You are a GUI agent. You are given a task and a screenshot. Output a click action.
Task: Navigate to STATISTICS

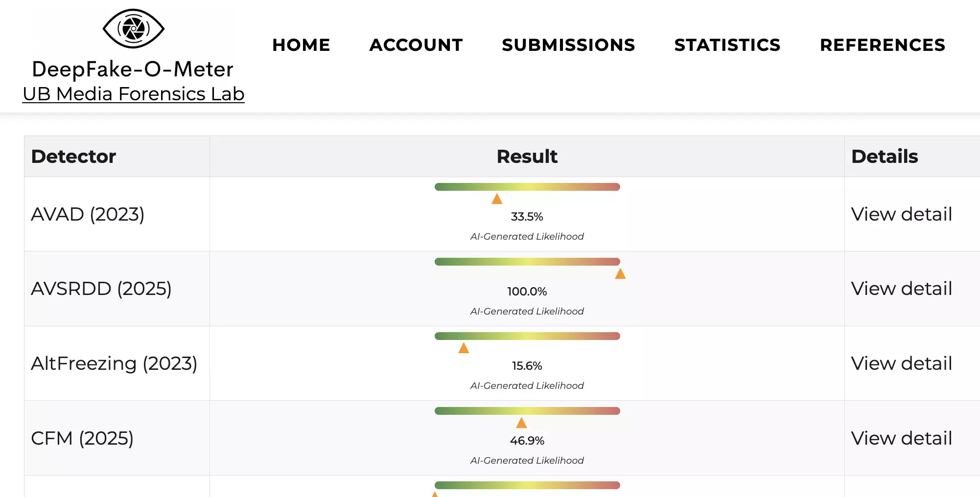pos(727,45)
